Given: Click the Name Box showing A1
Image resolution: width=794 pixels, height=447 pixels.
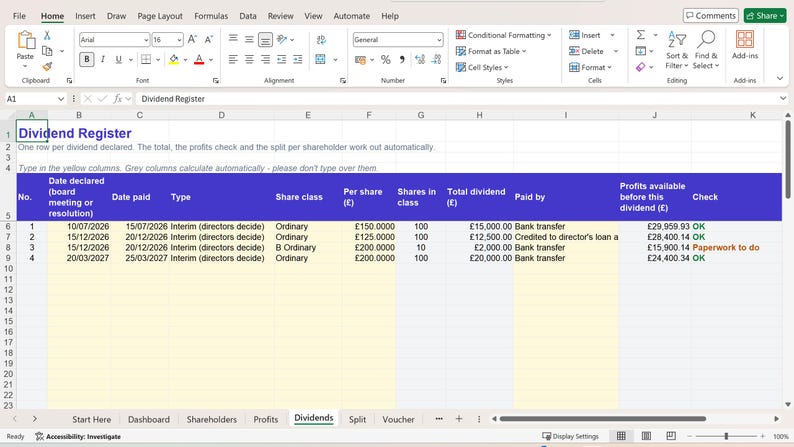Looking at the screenshot, I should tap(35, 99).
